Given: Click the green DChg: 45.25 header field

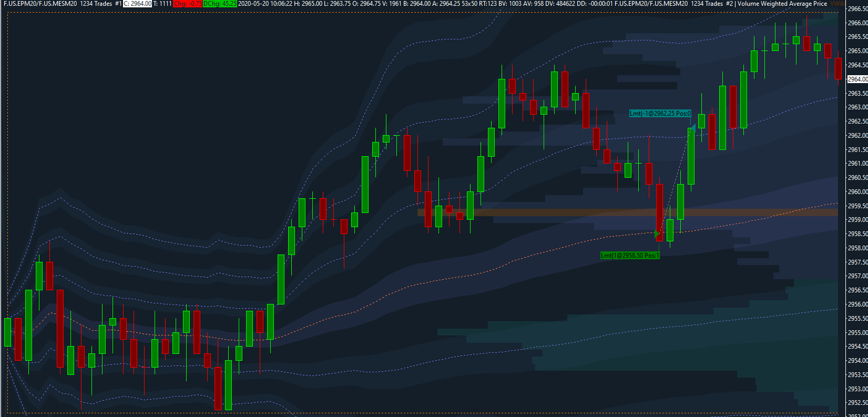Looking at the screenshot, I should (220, 4).
